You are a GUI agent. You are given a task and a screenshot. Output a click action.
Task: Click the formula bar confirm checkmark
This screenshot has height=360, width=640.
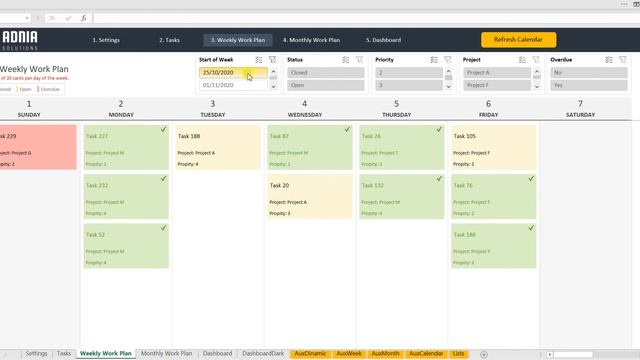(x=68, y=18)
